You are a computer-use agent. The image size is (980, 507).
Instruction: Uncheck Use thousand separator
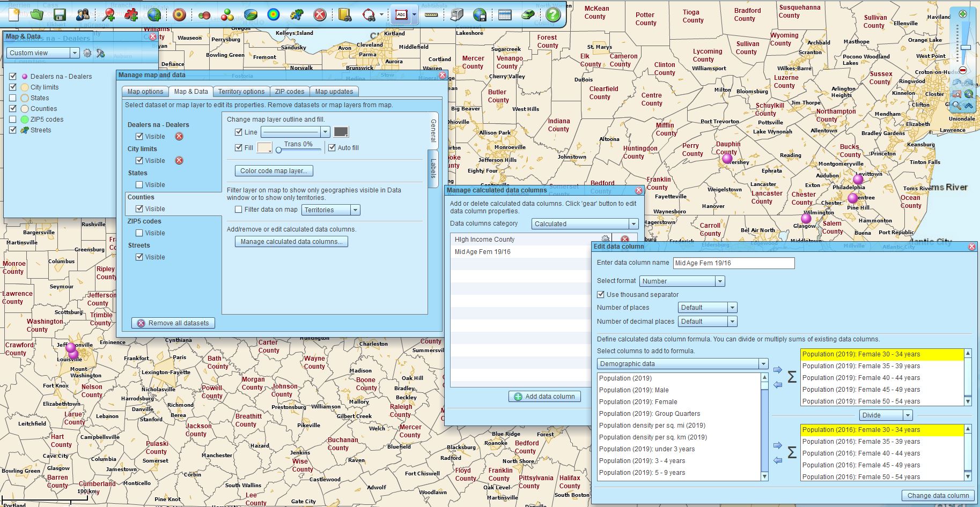pos(601,294)
